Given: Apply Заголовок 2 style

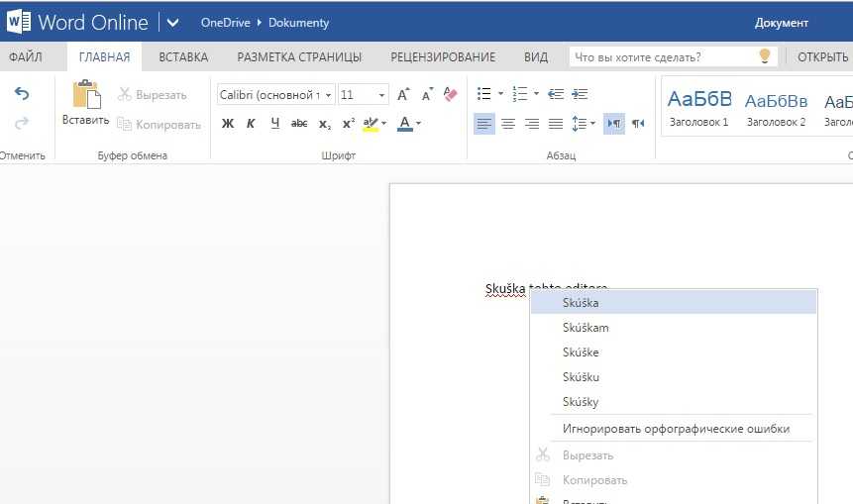Looking at the screenshot, I should click(776, 107).
